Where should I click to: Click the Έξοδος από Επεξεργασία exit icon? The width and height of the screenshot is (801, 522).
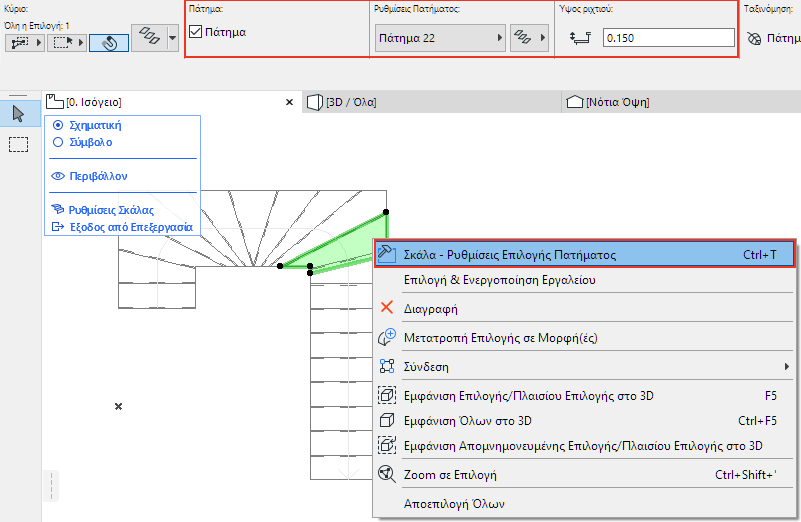[58, 227]
